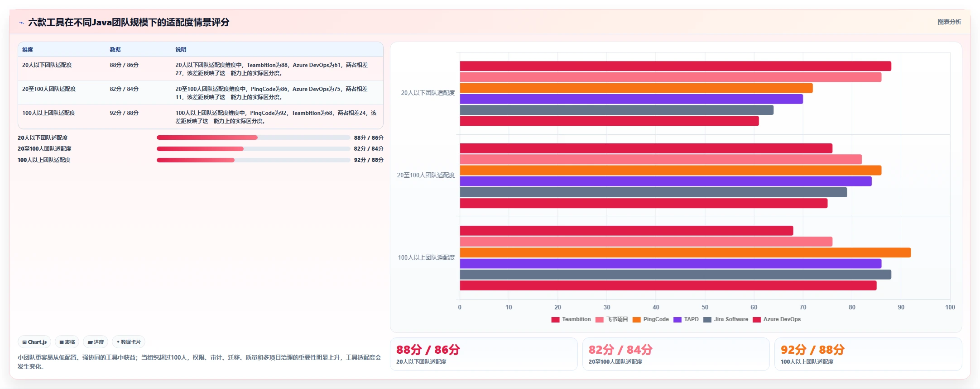Viewport: 980px width, 389px height.
Task: Click the 数据卡片 chip
Action: pyautogui.click(x=129, y=342)
